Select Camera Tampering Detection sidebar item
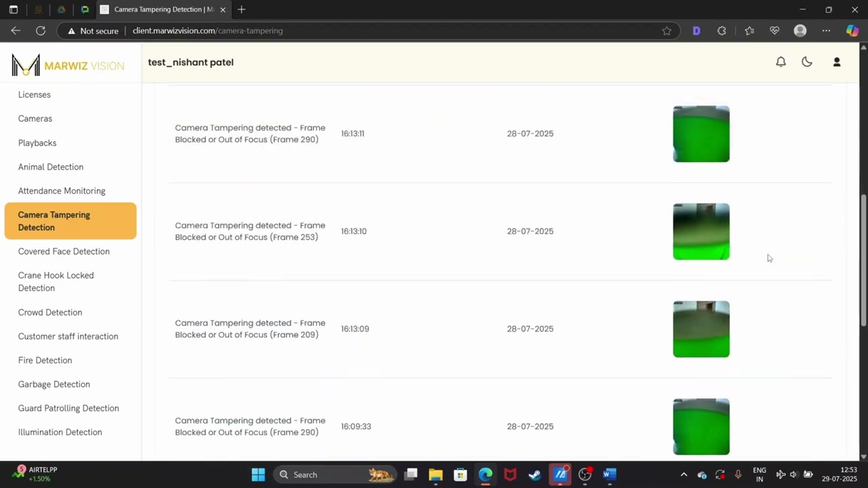Screen dimensions: 868x488 71,221
